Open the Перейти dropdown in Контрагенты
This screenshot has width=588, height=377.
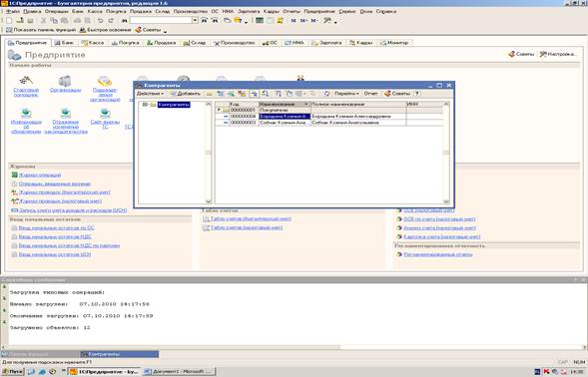tap(346, 94)
